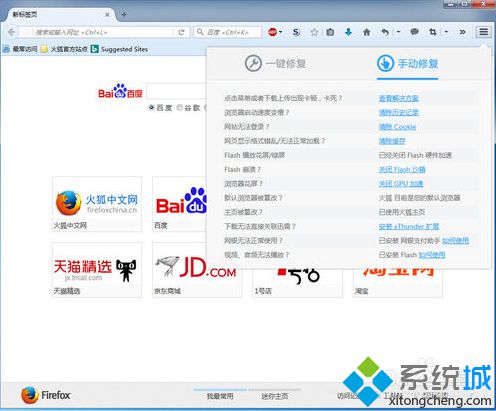Switch to the 迷你主页 bottom tab

click(x=275, y=396)
